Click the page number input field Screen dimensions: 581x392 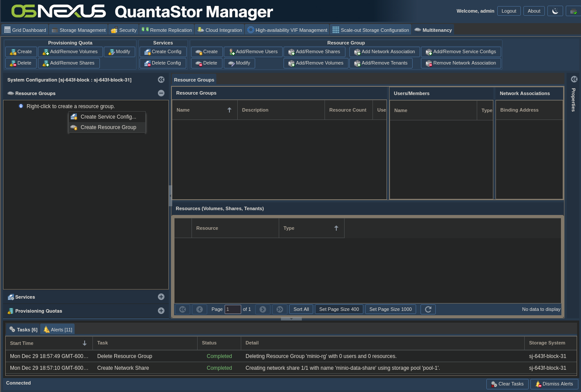tap(233, 309)
